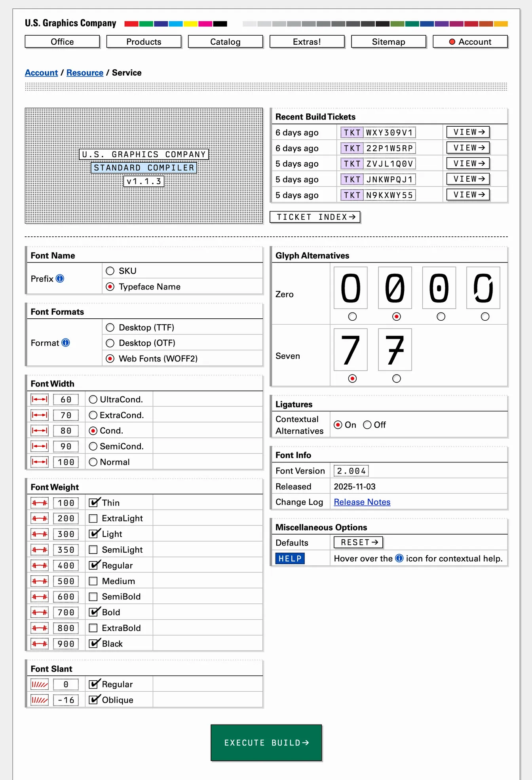Click the width icon beside 100

(40, 462)
